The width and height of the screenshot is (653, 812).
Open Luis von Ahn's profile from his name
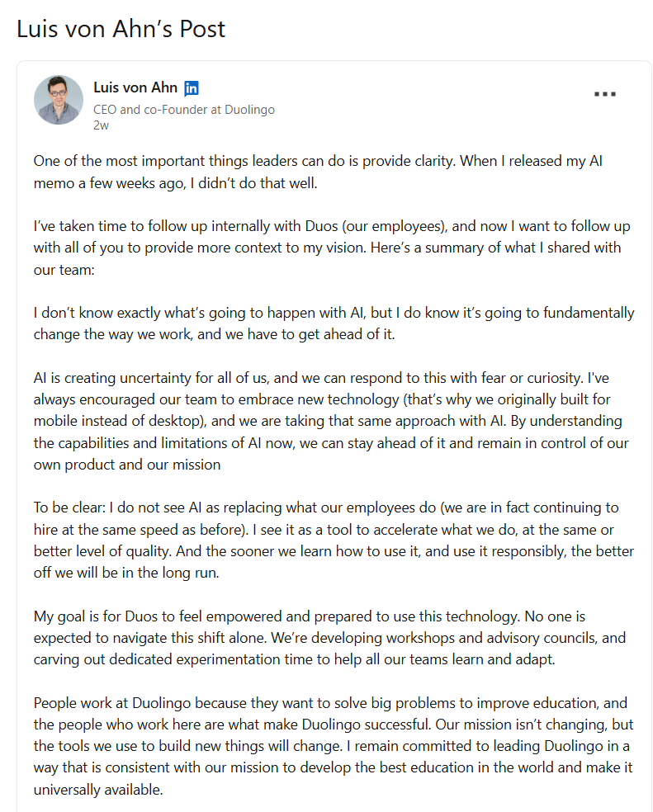coord(135,87)
